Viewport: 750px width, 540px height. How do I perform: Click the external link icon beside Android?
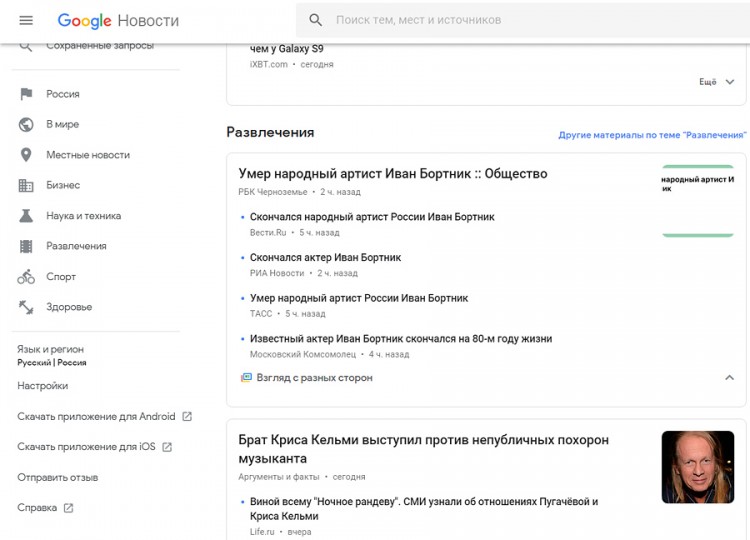pyautogui.click(x=187, y=417)
